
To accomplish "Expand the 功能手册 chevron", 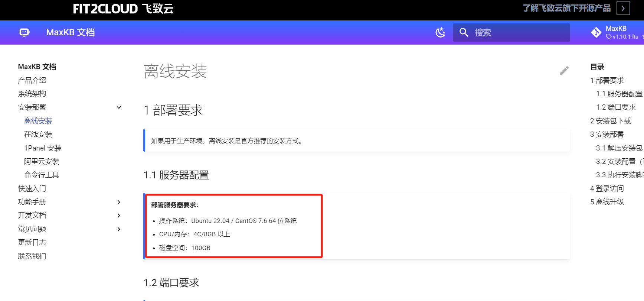I will pos(119,202).
